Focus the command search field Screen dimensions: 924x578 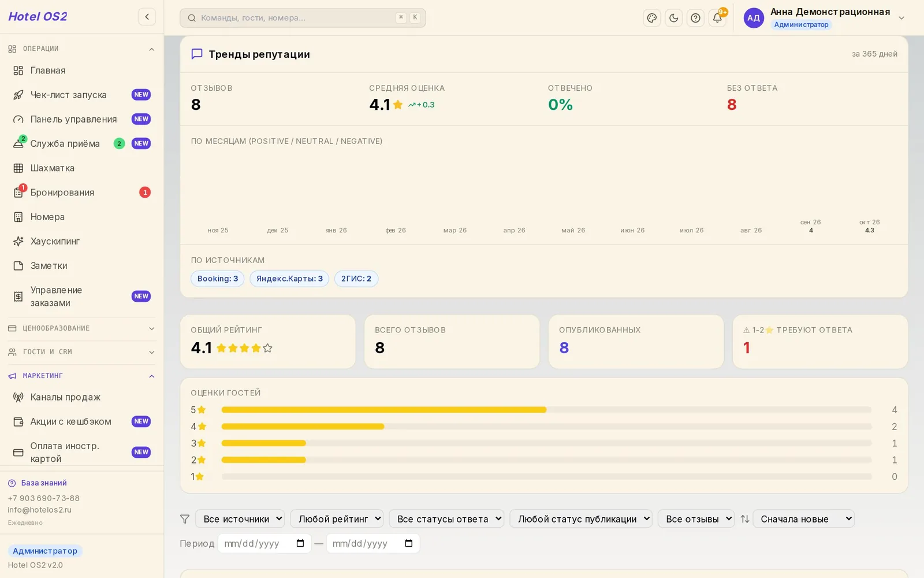(x=303, y=18)
